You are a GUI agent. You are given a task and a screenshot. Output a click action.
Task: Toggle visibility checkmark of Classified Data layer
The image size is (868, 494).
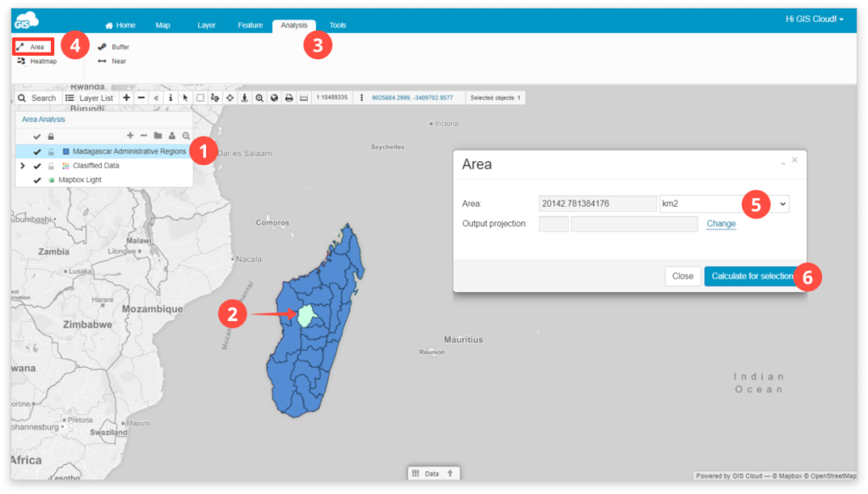tap(37, 166)
